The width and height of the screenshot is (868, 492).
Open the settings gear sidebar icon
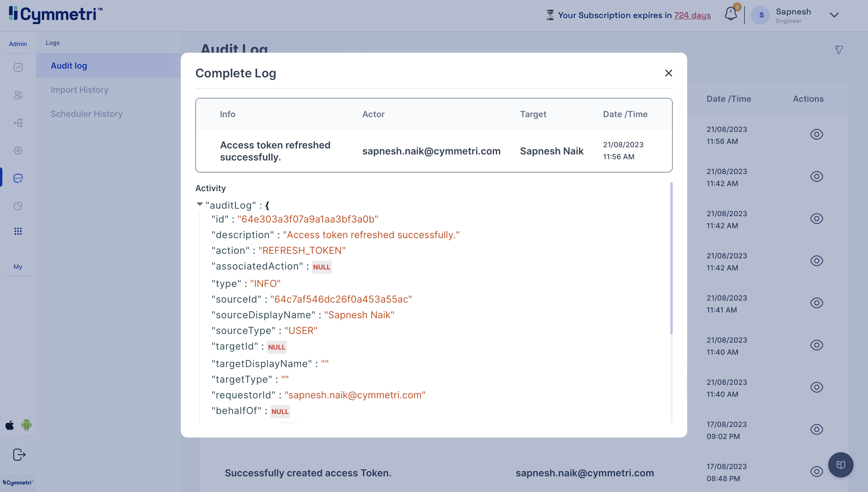18,150
